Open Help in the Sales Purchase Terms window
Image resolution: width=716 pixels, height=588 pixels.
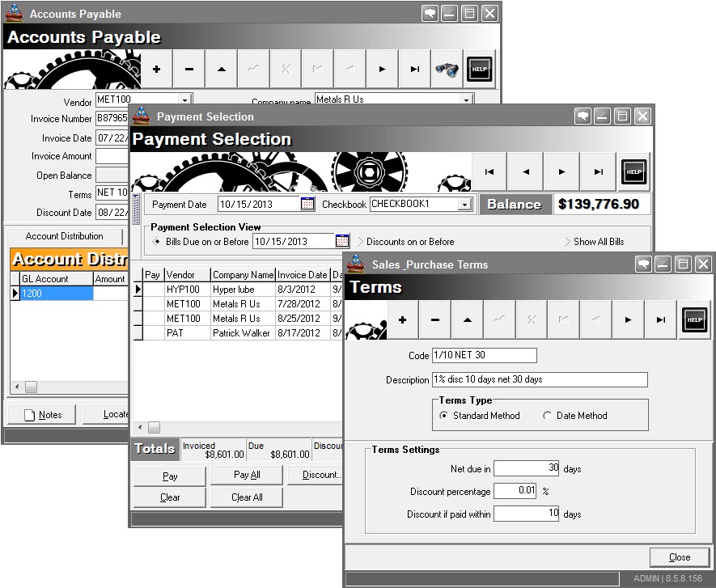(x=694, y=320)
